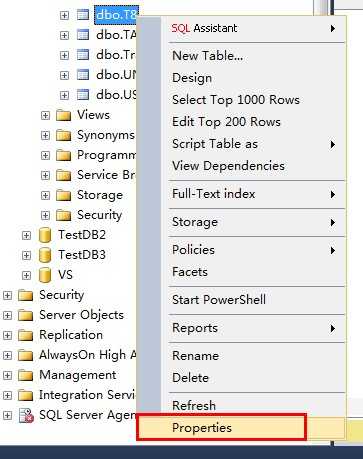Image resolution: width=363 pixels, height=459 pixels.
Task: Click the dbo.TA table icon
Action: [83, 35]
